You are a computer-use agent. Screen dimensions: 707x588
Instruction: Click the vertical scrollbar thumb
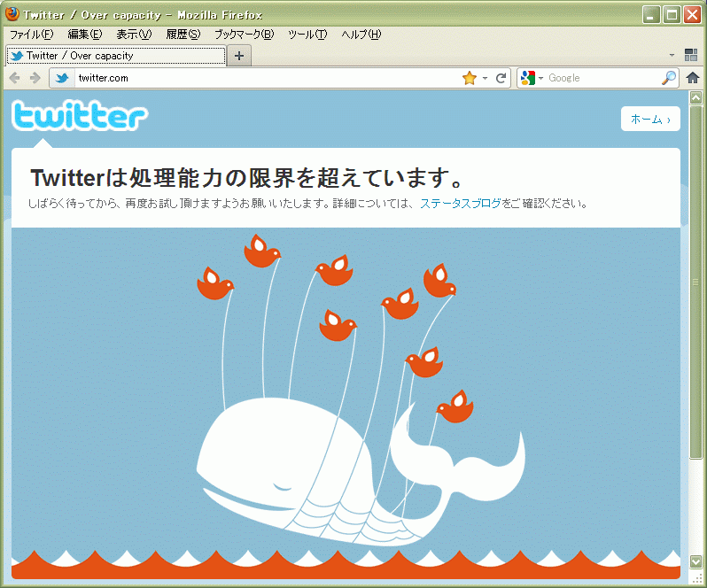click(695, 282)
